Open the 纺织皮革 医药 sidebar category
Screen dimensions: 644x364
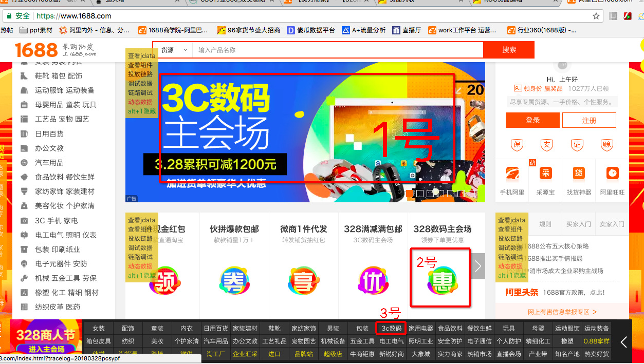tap(58, 307)
